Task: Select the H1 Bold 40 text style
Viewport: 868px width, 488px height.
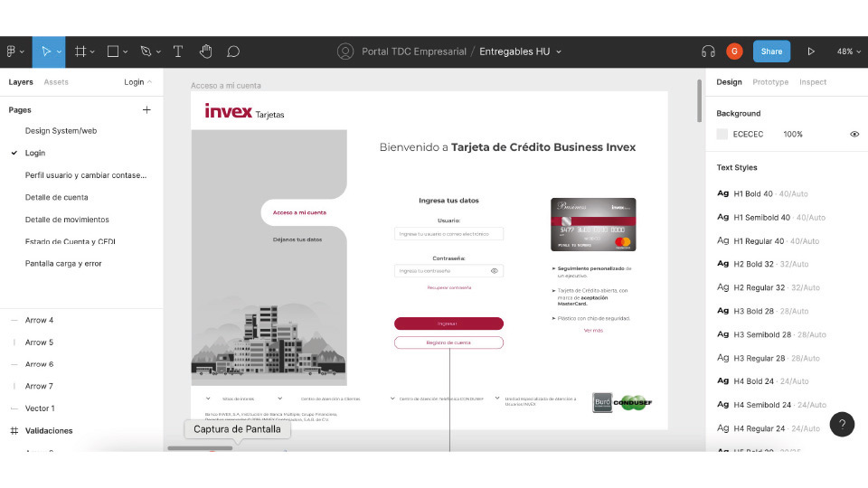Action: tap(763, 193)
